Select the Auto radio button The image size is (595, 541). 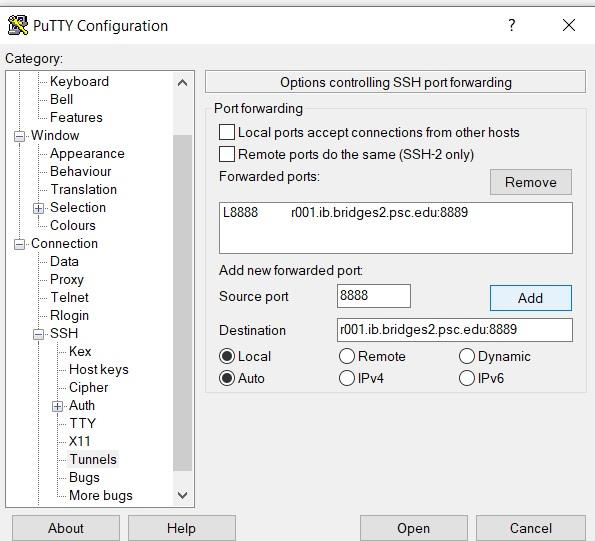click(227, 378)
